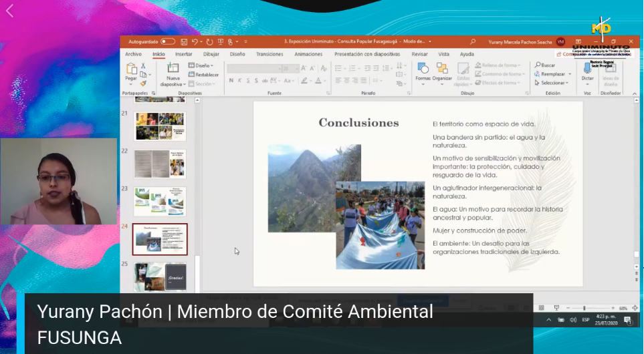Clear all formatting icon
Viewport: 644px width, 354px height.
324,69
